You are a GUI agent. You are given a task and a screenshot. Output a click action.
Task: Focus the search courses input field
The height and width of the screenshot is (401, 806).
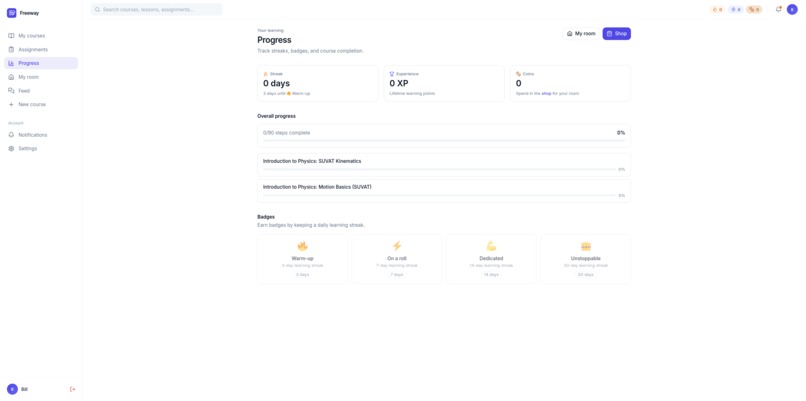(157, 9)
